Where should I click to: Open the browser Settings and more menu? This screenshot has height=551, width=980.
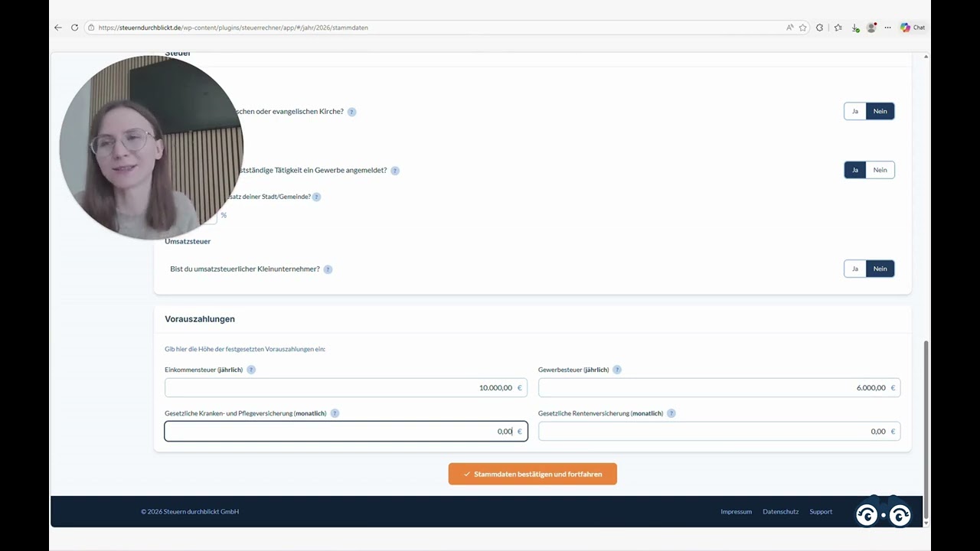click(x=887, y=28)
